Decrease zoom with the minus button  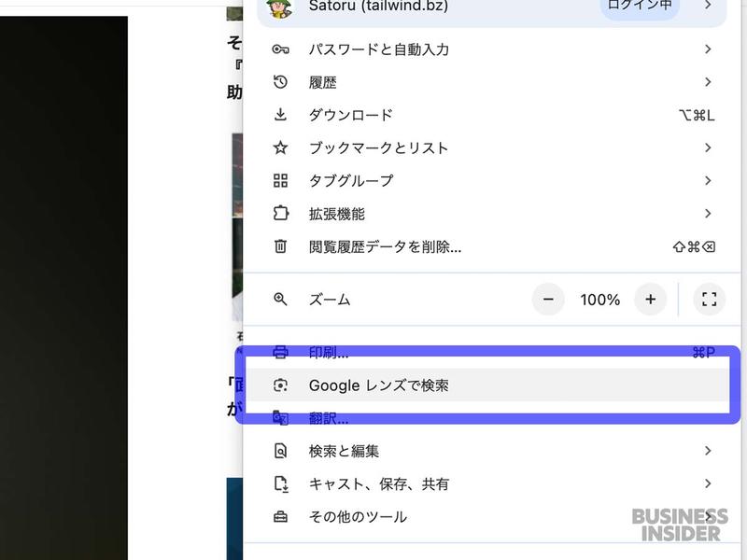click(x=548, y=299)
